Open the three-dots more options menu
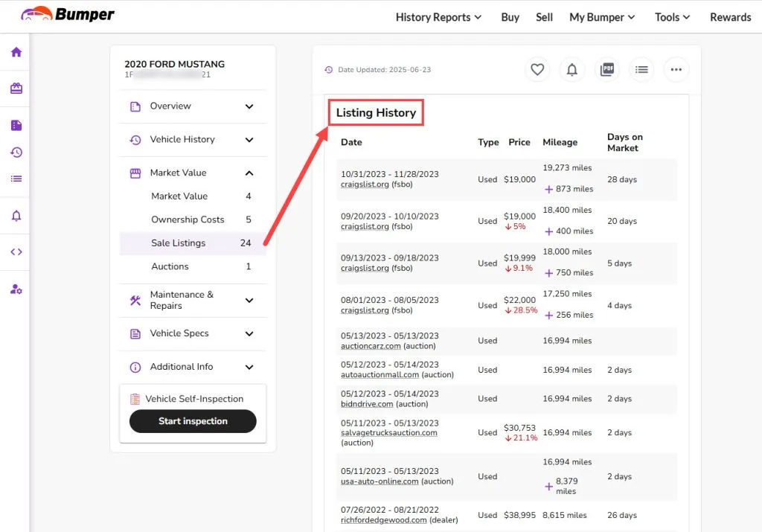Screen dimensions: 762x532 (x=676, y=69)
